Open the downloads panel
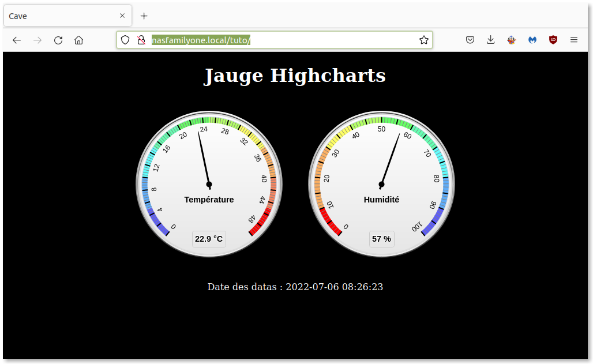 490,40
